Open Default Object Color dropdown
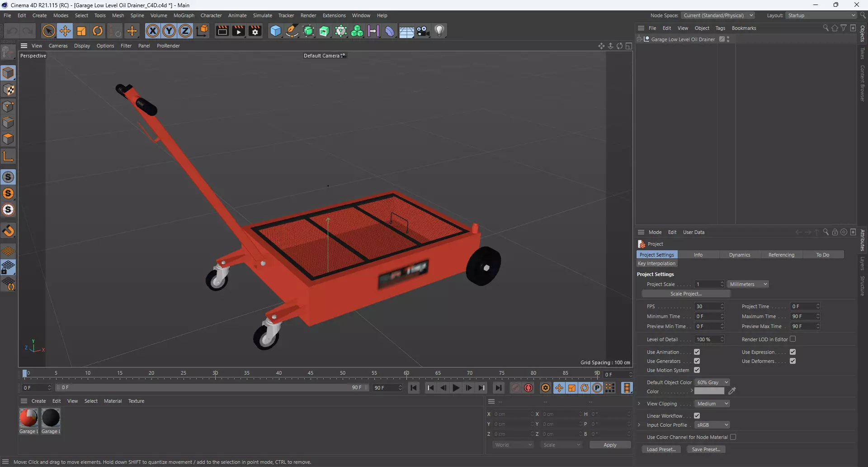 coord(712,382)
